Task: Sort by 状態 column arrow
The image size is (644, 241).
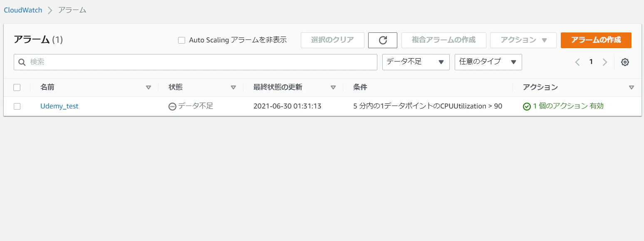Action: [233, 88]
